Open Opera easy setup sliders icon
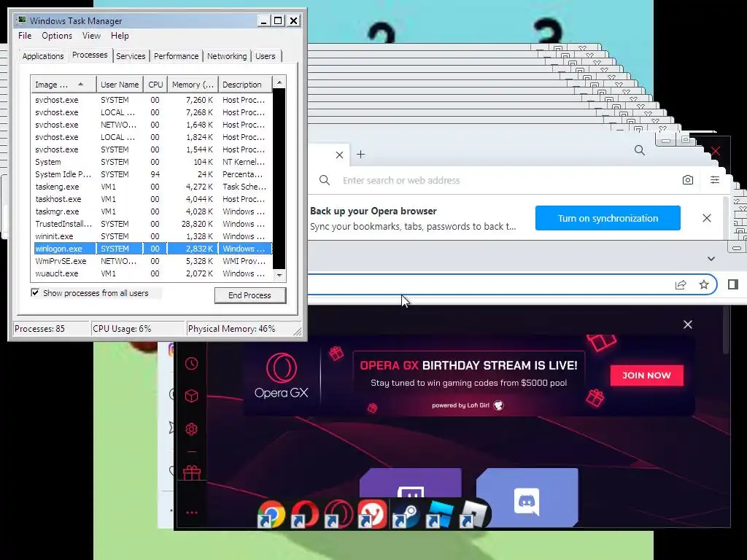This screenshot has width=747, height=560. click(x=715, y=180)
